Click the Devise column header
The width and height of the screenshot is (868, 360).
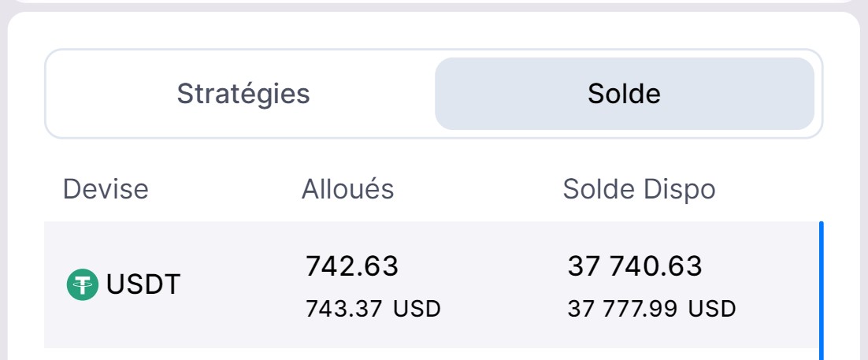tap(106, 190)
